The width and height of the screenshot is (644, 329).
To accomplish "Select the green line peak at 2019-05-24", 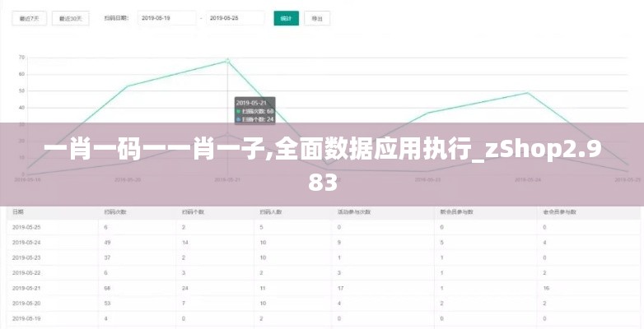I will [x=527, y=93].
